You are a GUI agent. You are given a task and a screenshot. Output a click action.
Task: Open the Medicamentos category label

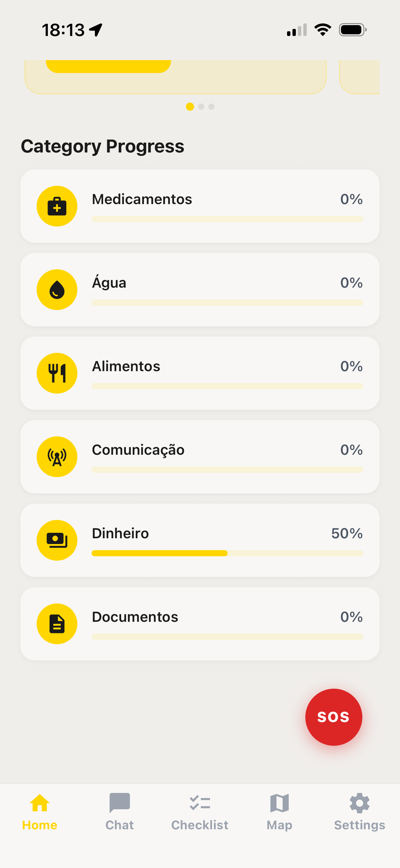point(142,199)
